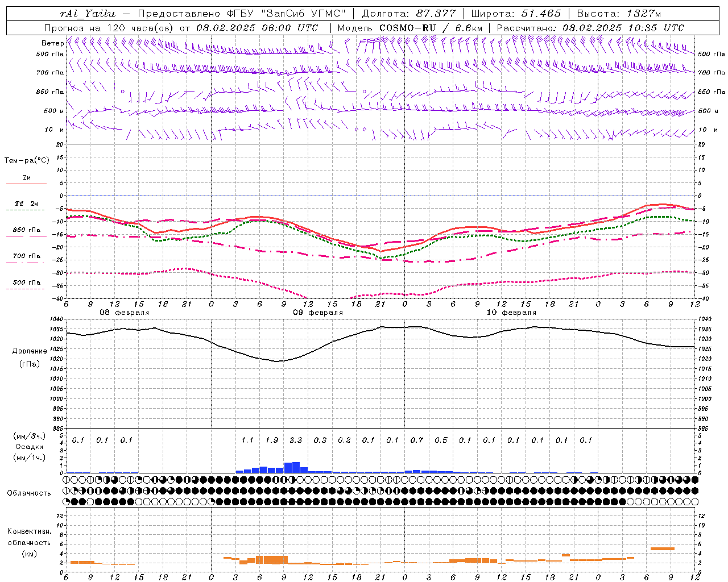Click the station name rAl_Yailu
Image resolution: width=728 pixels, height=582 pixels.
point(88,14)
